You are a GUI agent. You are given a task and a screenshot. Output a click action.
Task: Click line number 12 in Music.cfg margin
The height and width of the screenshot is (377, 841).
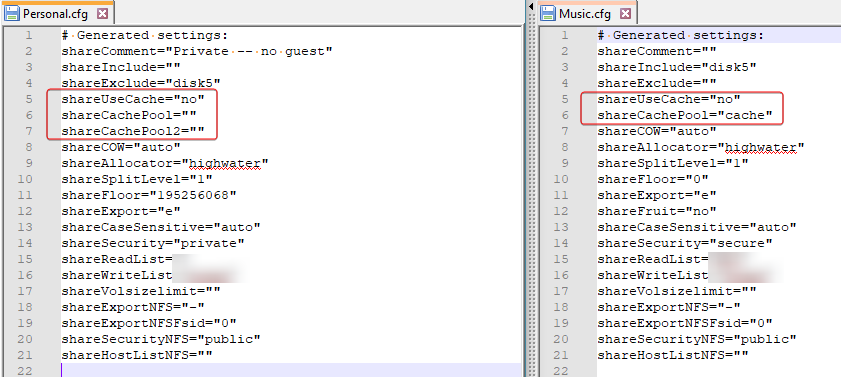click(560, 211)
